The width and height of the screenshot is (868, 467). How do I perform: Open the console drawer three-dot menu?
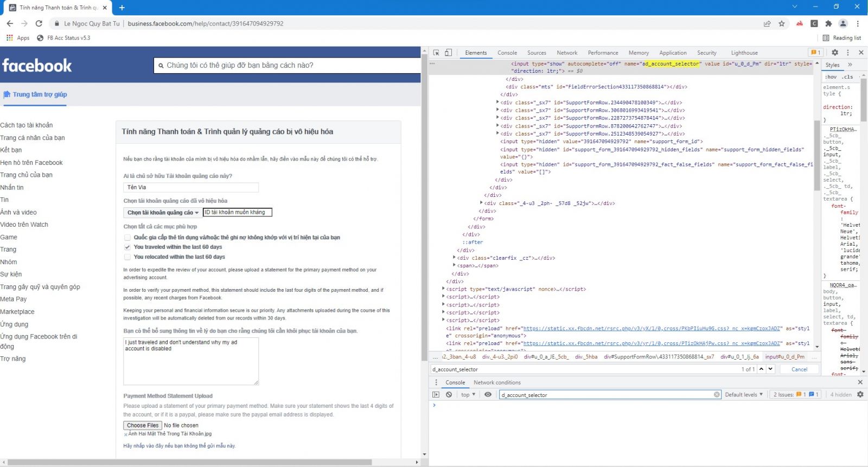[x=436, y=382]
